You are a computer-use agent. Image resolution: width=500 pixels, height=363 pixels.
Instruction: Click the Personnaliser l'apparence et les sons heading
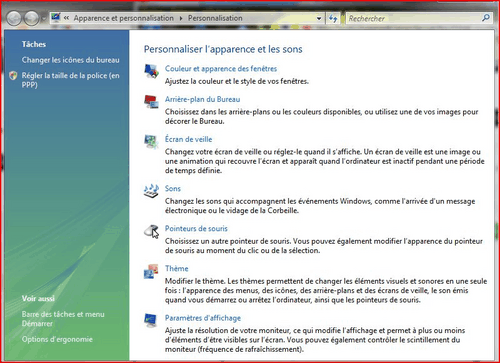coord(223,49)
